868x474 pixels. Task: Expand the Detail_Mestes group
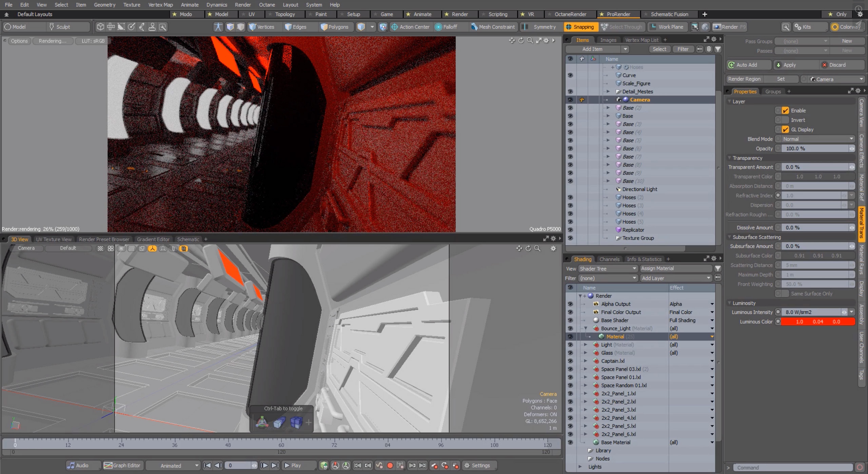608,92
